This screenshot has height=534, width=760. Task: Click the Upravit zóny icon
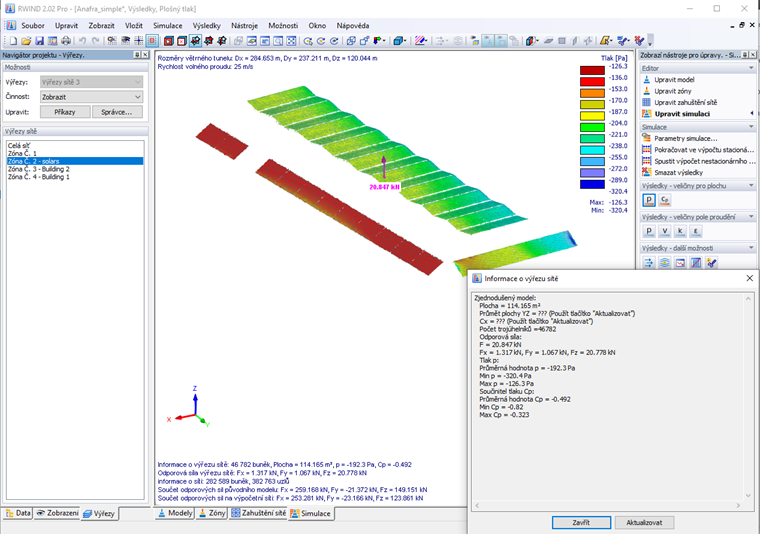click(647, 91)
